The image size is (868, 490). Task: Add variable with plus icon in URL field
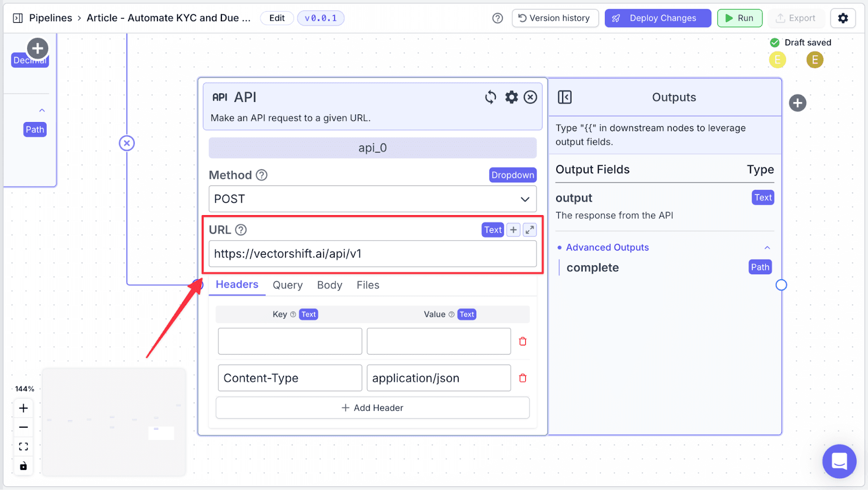click(513, 230)
